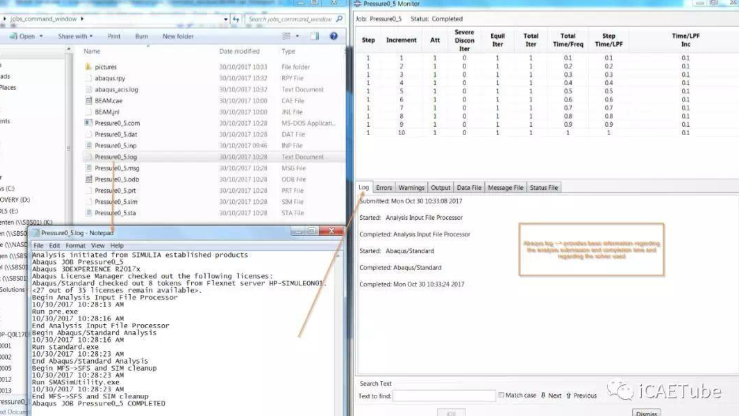Open the Notepad Edit menu
Image resolution: width=739 pixels, height=416 pixels.
point(54,245)
